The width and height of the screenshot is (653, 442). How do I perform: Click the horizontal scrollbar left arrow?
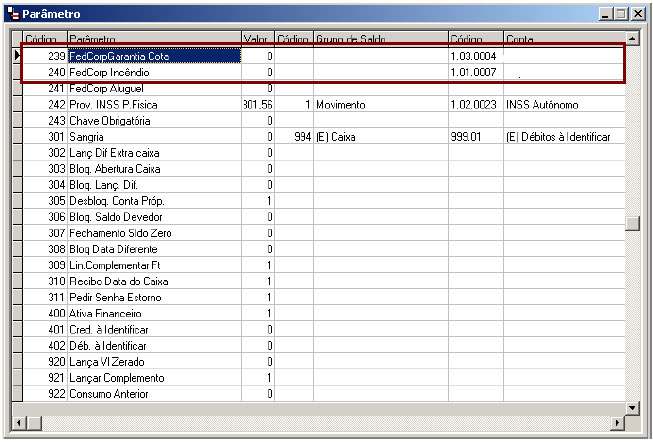[x=17, y=424]
